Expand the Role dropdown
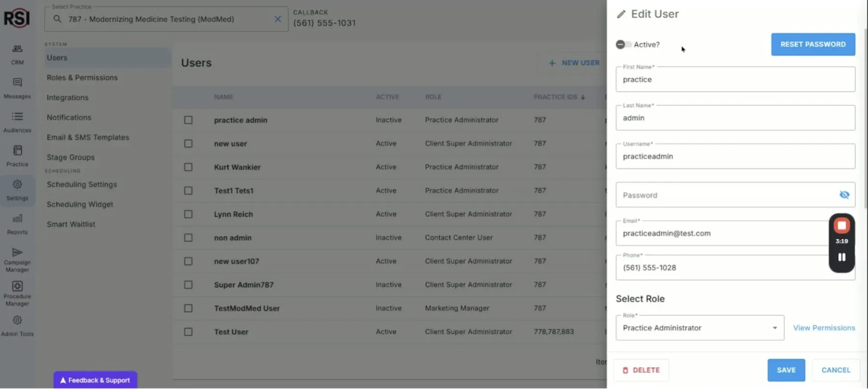The image size is (868, 389). click(774, 328)
